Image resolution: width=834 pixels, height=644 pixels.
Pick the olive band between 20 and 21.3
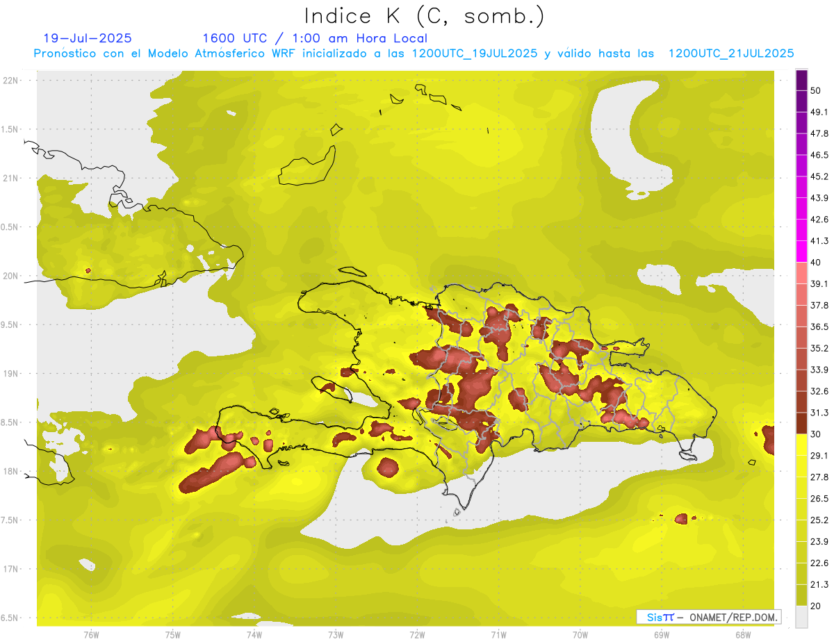click(x=801, y=595)
